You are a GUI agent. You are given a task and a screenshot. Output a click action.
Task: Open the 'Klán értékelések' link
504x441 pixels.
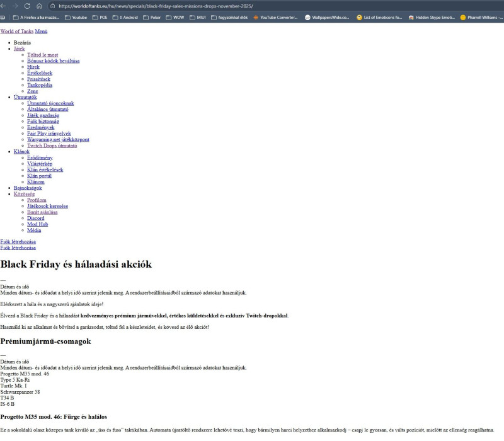(x=45, y=169)
